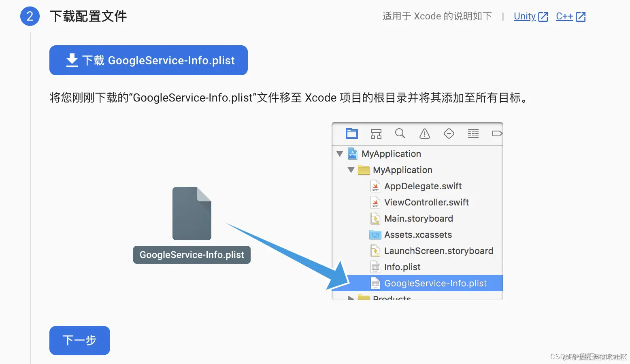Click the Swift icon of ViewController.swift
The width and height of the screenshot is (630, 364).
coord(375,202)
